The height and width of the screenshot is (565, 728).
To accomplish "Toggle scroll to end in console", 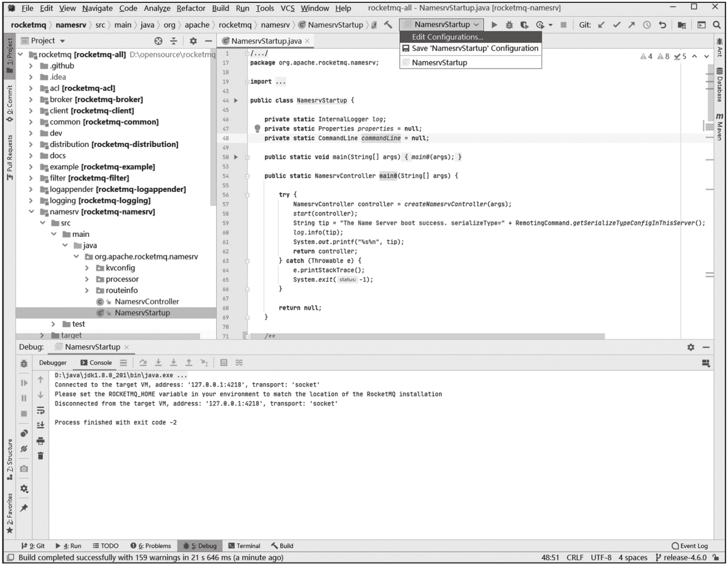I will [x=41, y=425].
